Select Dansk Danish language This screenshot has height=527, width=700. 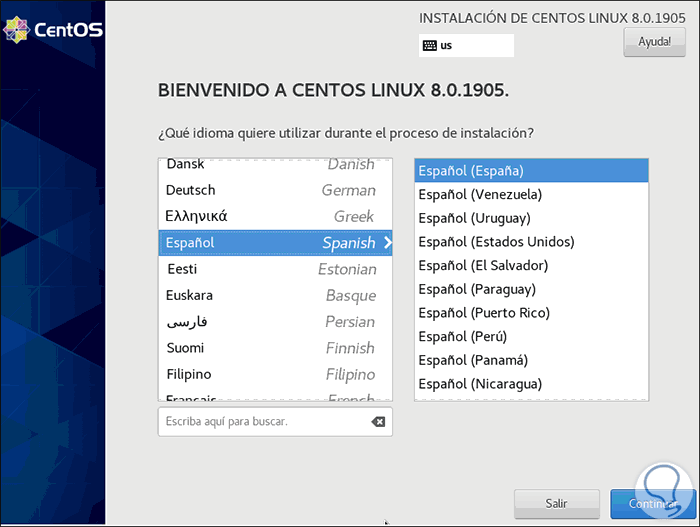tap(275, 164)
